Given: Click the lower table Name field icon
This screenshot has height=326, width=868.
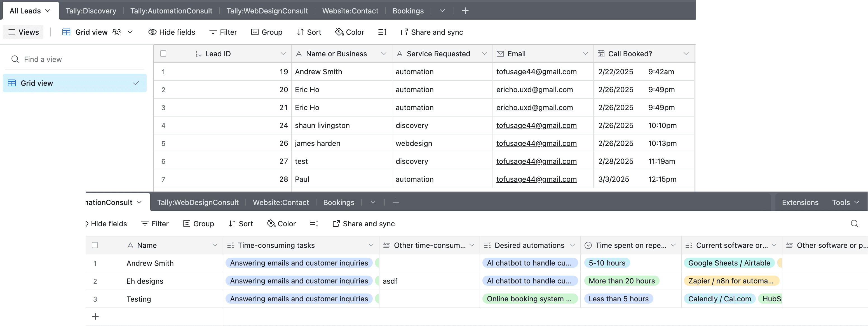Looking at the screenshot, I should pos(130,245).
